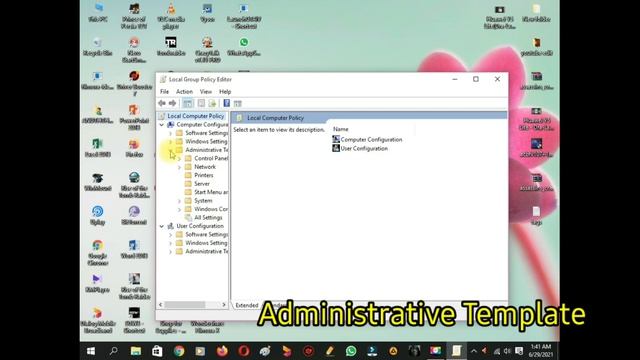Expand the System tree node arrow
This screenshot has width=640, height=360.
click(179, 201)
